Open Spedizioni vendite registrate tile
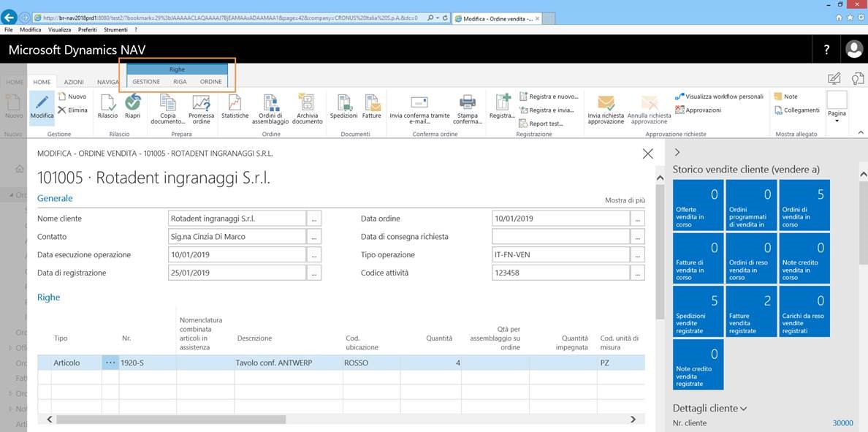868x432 pixels. pyautogui.click(x=698, y=311)
